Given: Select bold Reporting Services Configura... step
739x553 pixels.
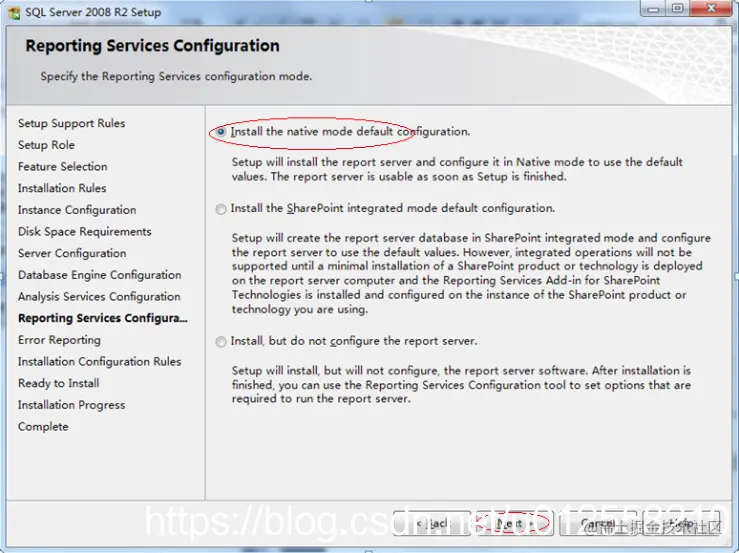Looking at the screenshot, I should [x=103, y=318].
